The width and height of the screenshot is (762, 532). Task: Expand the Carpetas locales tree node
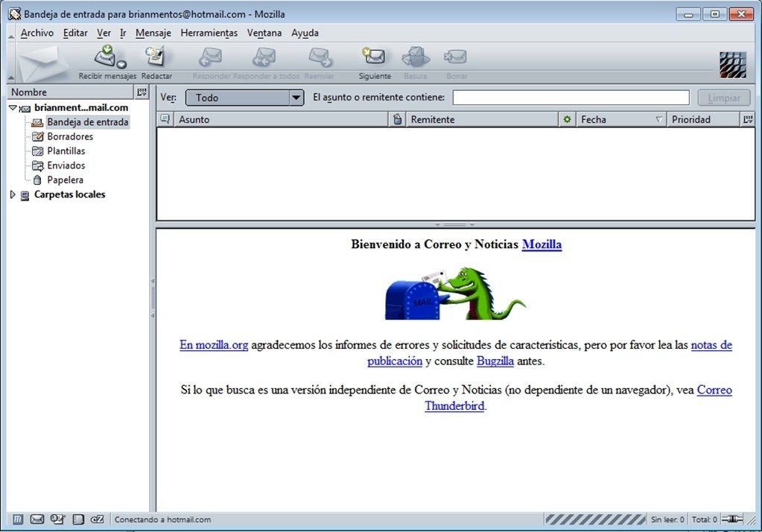tap(13, 194)
